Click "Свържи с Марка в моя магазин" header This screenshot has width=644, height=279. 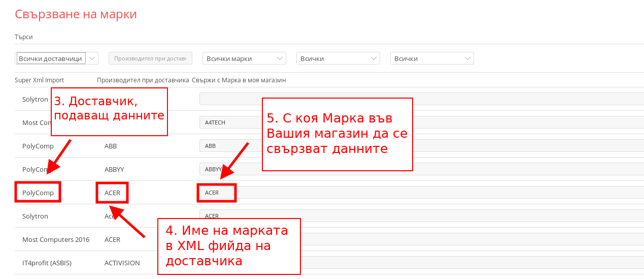pyautogui.click(x=239, y=80)
